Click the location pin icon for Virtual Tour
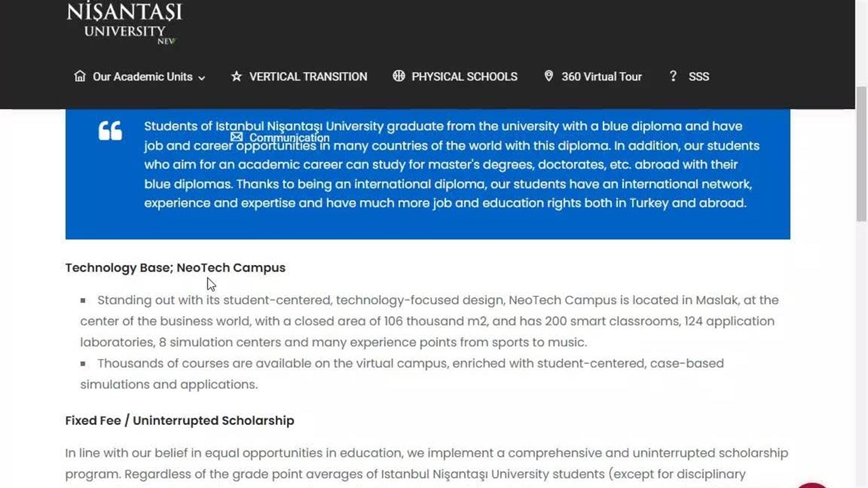This screenshot has width=868, height=488. (x=549, y=76)
